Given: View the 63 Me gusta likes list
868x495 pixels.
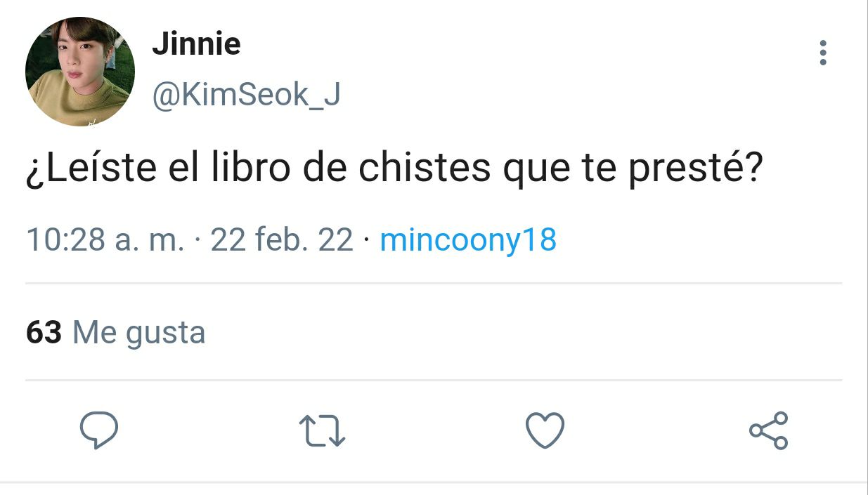Looking at the screenshot, I should coord(115,332).
